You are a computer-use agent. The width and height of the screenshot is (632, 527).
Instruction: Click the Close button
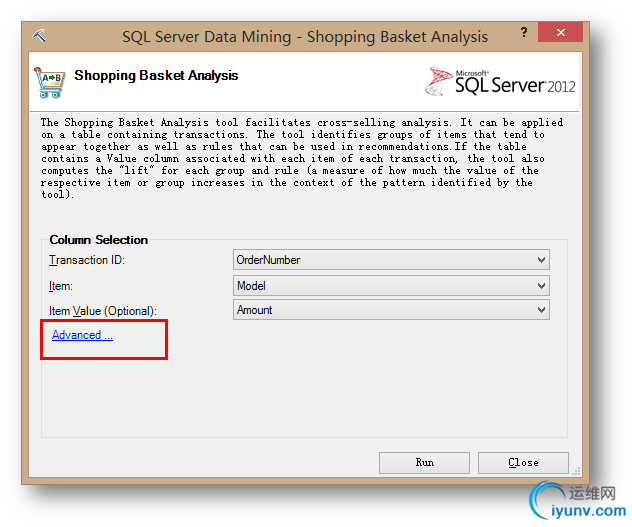coord(523,462)
